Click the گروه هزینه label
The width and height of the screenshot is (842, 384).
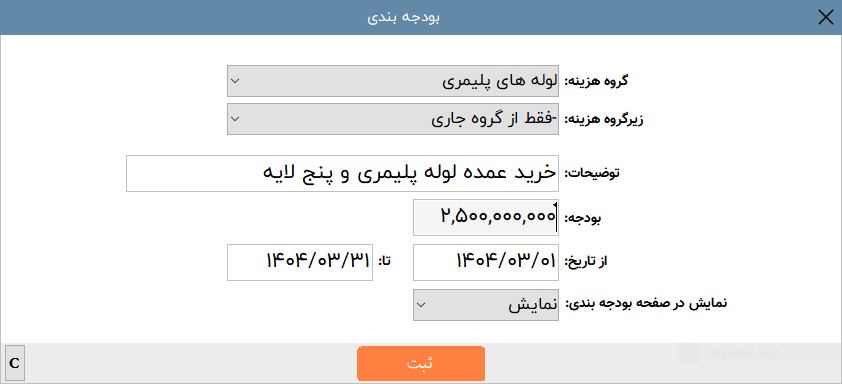tap(596, 81)
